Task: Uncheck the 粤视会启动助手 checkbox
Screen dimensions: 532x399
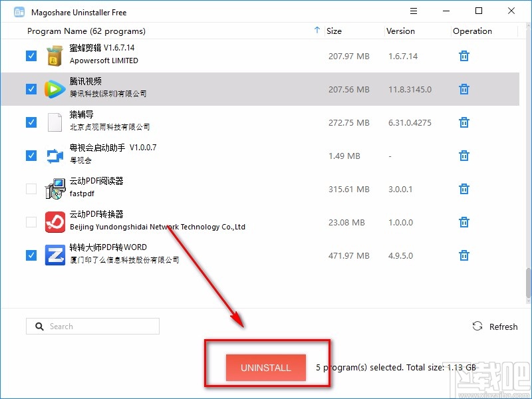Action: (x=31, y=156)
